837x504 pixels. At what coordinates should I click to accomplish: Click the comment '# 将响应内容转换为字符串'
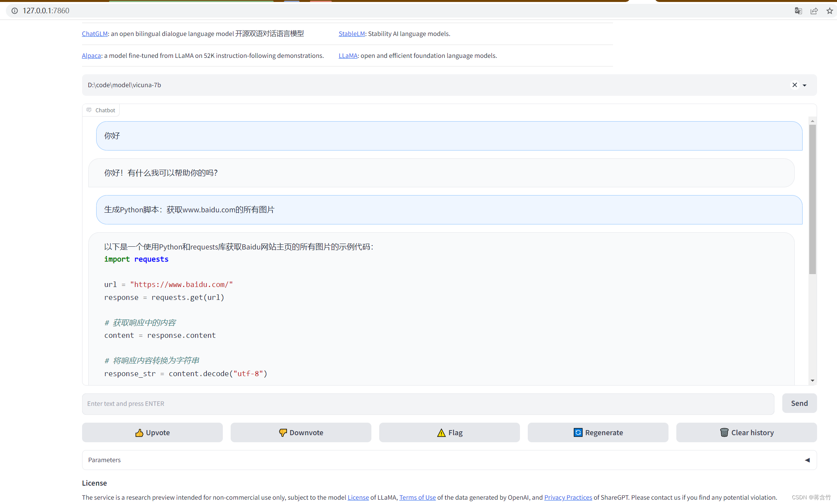[152, 361]
